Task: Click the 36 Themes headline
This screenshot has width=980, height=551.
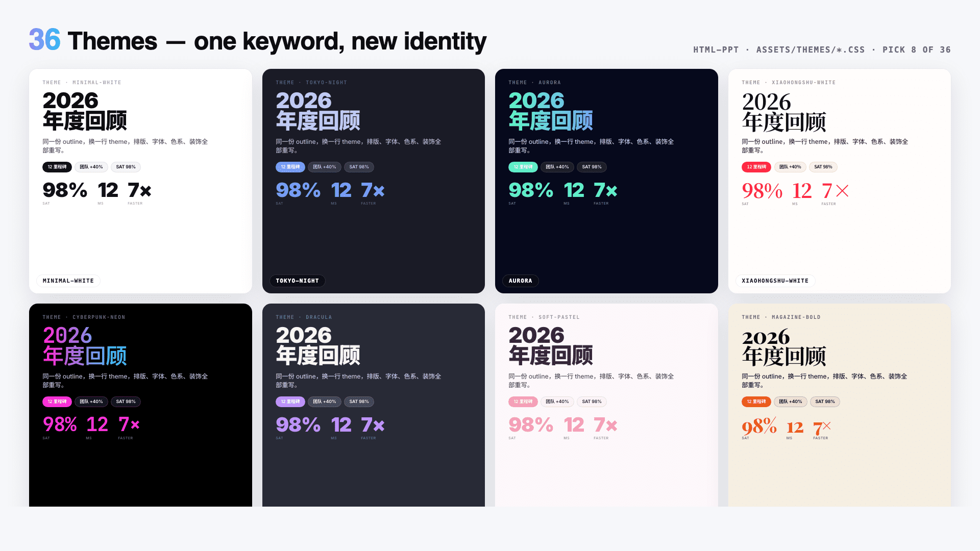Action: pyautogui.click(x=257, y=41)
